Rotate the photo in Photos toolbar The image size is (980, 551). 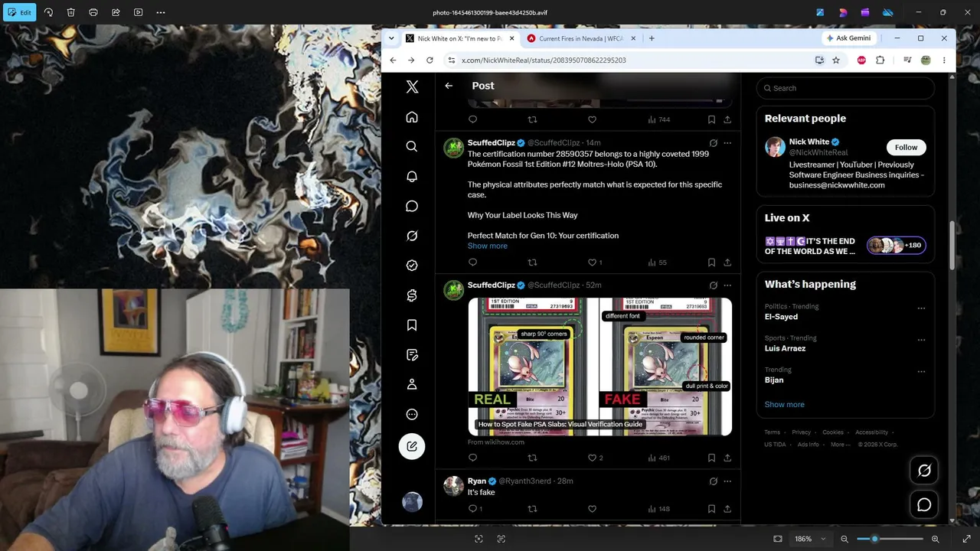(49, 12)
